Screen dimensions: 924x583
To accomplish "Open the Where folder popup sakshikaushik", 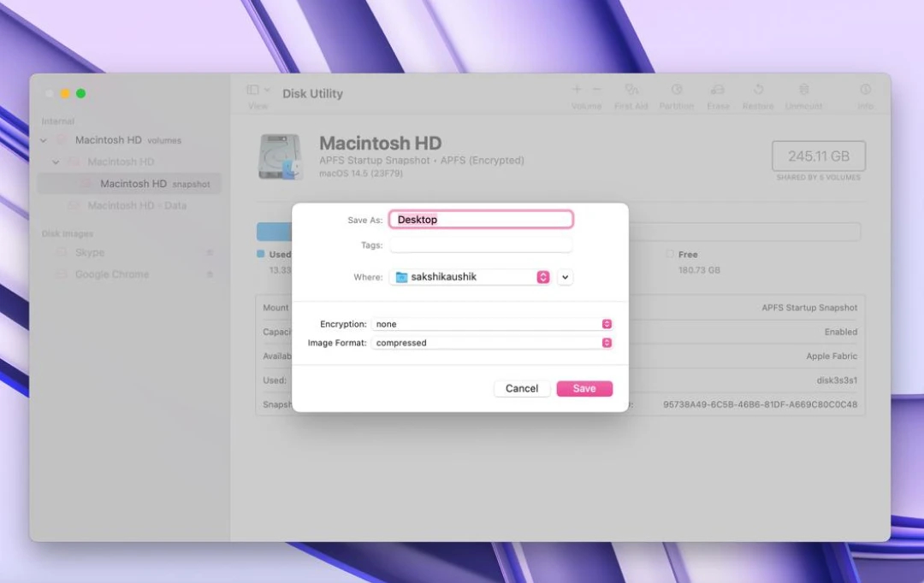I will pyautogui.click(x=470, y=277).
